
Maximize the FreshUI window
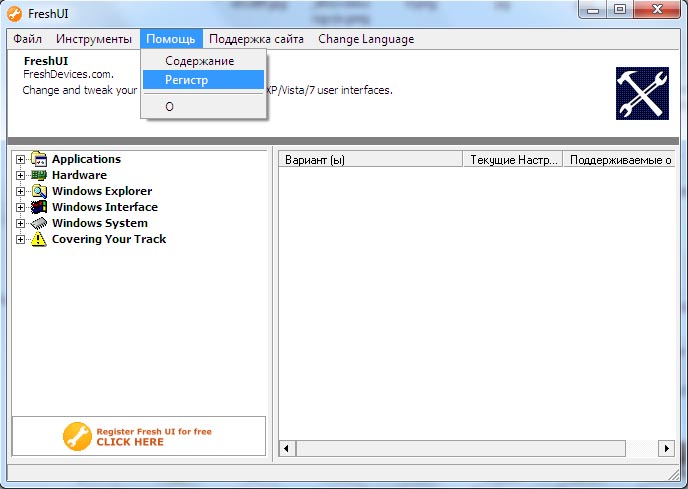(x=620, y=10)
